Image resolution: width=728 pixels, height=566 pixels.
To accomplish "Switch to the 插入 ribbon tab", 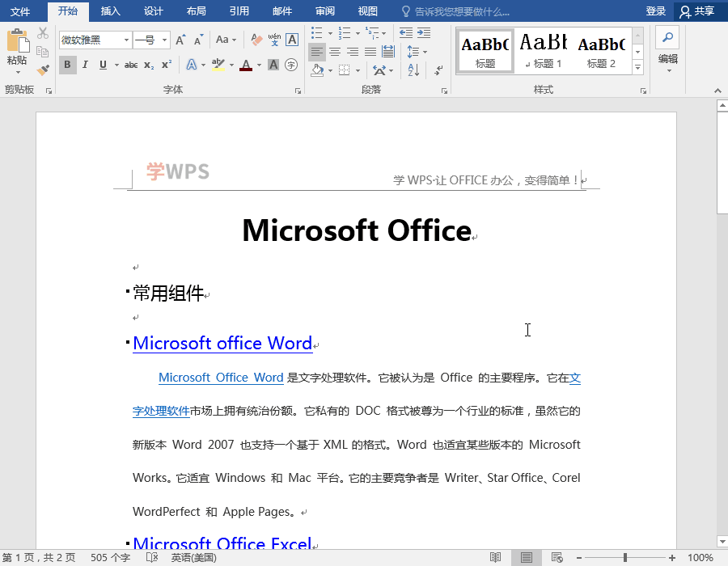I will point(110,12).
